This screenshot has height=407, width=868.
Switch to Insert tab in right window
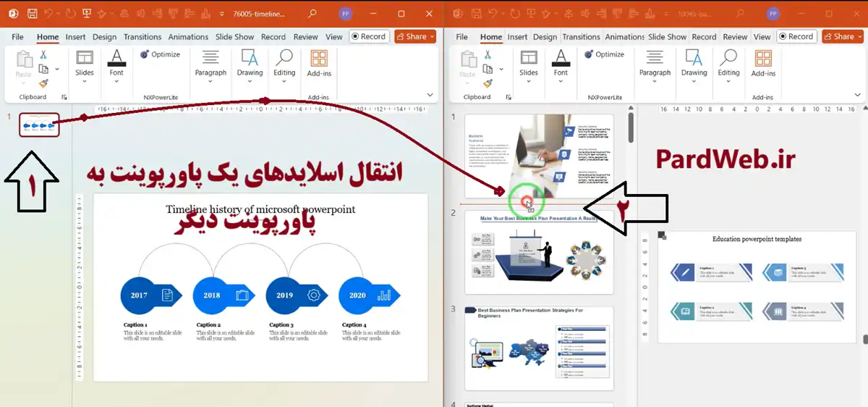(517, 37)
